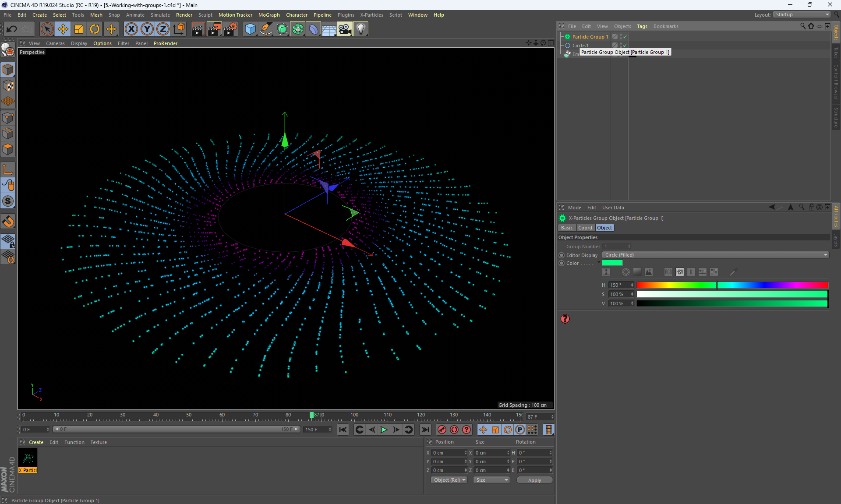The image size is (841, 504).
Task: Open the Object (Rel) coordinate dropdown
Action: point(449,480)
